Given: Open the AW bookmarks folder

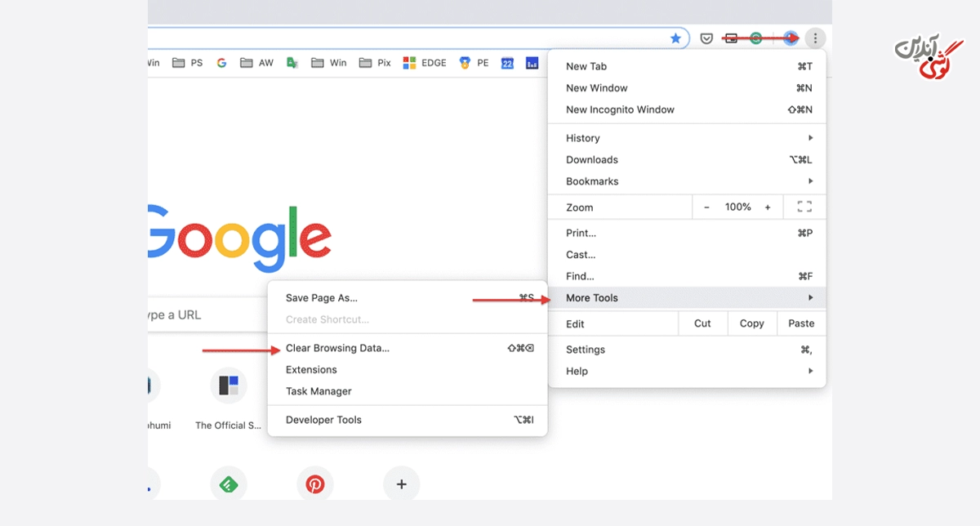Looking at the screenshot, I should (x=257, y=62).
